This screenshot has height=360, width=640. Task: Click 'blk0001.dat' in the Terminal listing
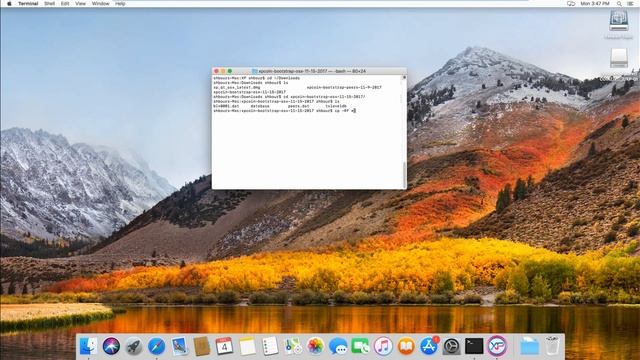226,106
